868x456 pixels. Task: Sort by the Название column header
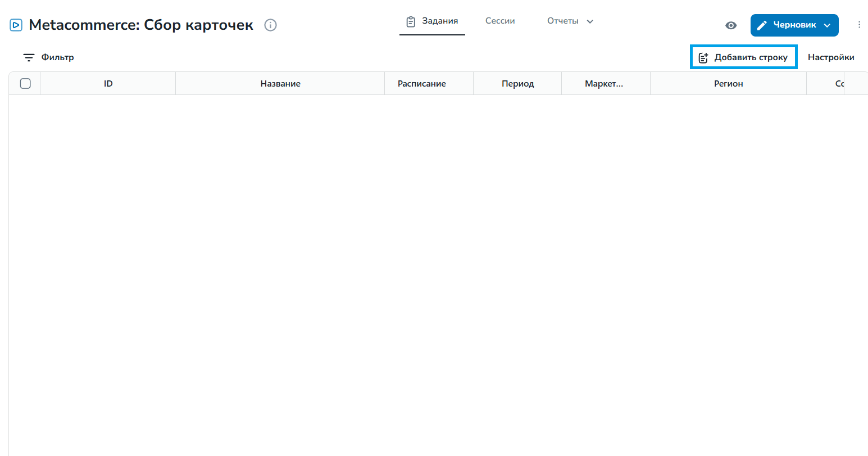point(280,83)
